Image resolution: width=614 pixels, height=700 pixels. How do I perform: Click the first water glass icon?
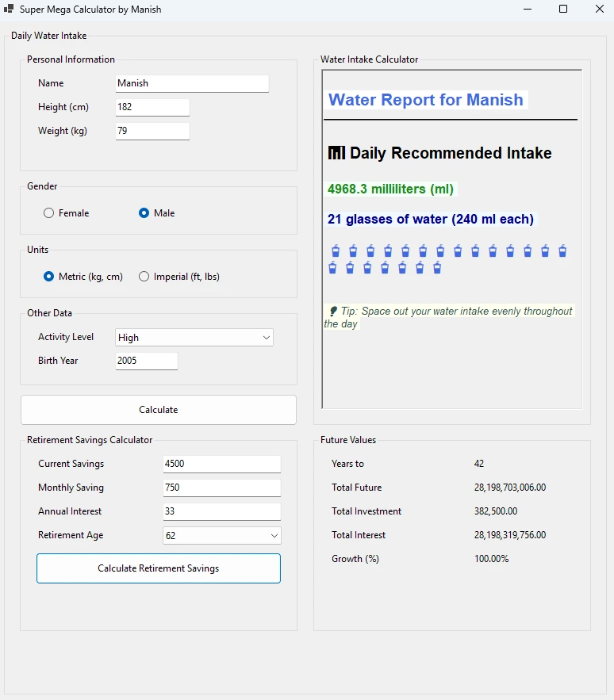[336, 251]
